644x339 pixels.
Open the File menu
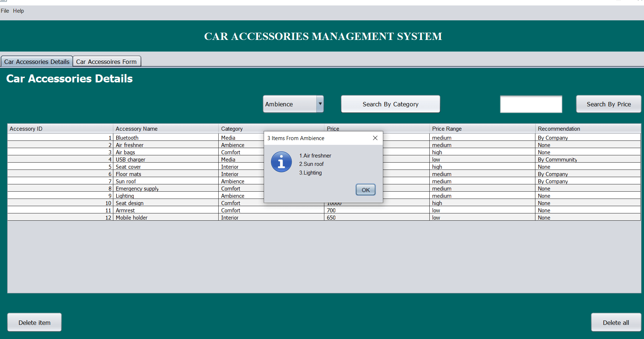coord(5,11)
